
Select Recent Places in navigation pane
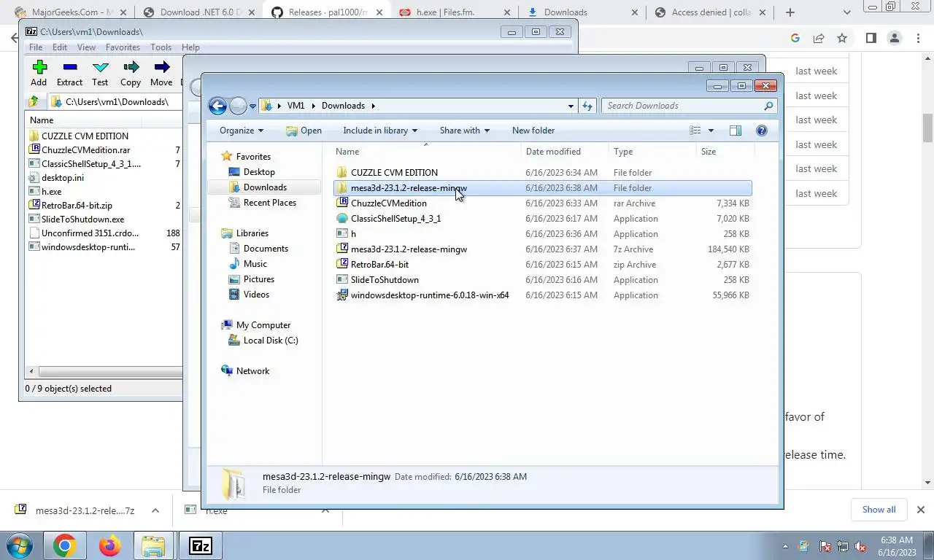(x=269, y=203)
